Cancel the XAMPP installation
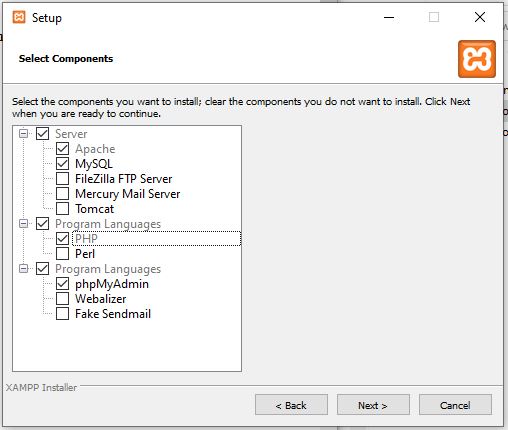 (x=455, y=405)
